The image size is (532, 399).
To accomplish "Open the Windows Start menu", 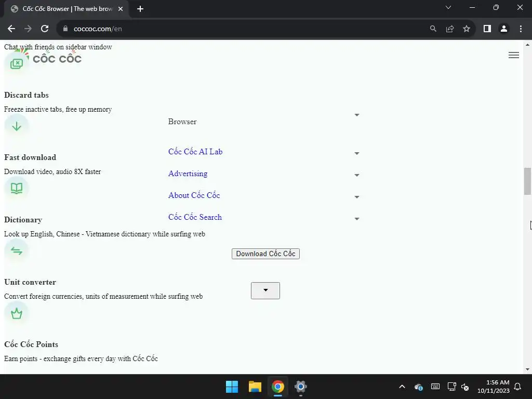I will coord(232,387).
